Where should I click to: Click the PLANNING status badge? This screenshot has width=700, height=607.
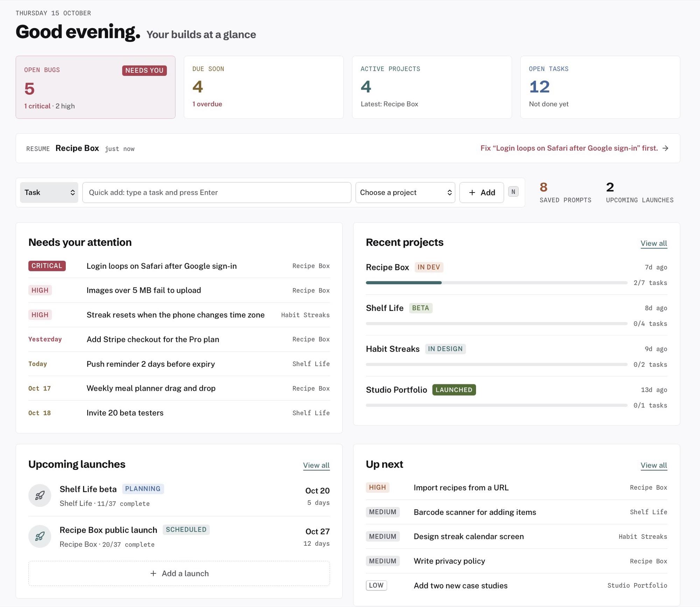pos(143,489)
